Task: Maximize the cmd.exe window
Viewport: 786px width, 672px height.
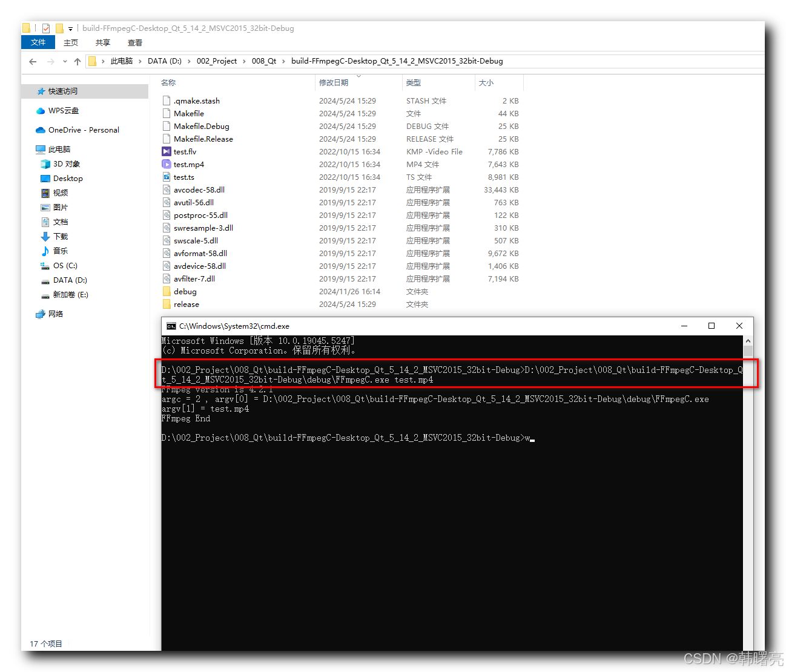Action: click(712, 326)
